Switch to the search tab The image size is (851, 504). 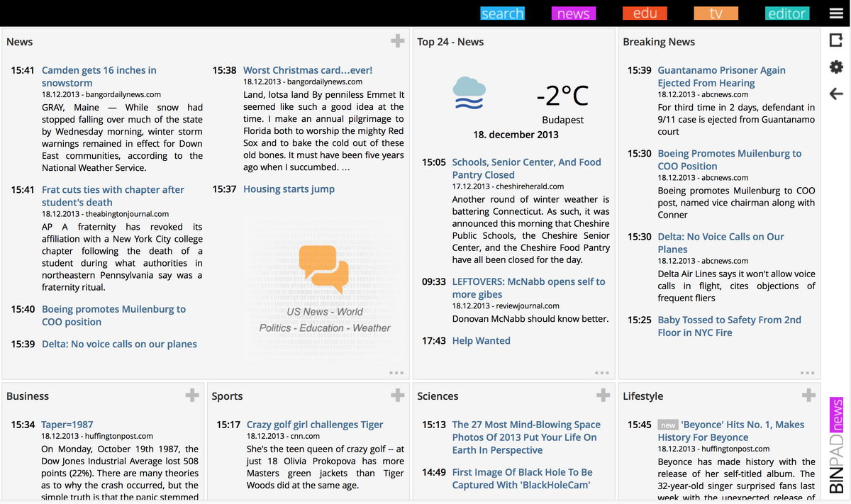(502, 13)
